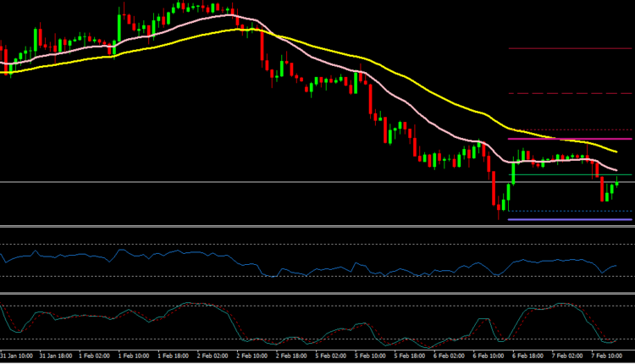Select the white horizontal price line

[254, 182]
